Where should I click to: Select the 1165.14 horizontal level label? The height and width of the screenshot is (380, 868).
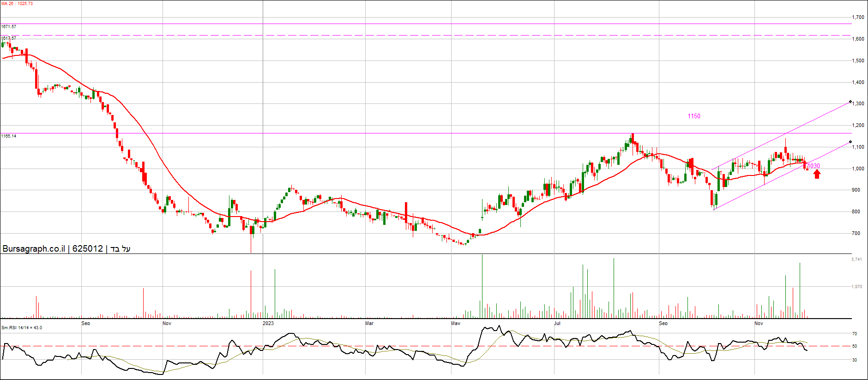click(x=9, y=136)
